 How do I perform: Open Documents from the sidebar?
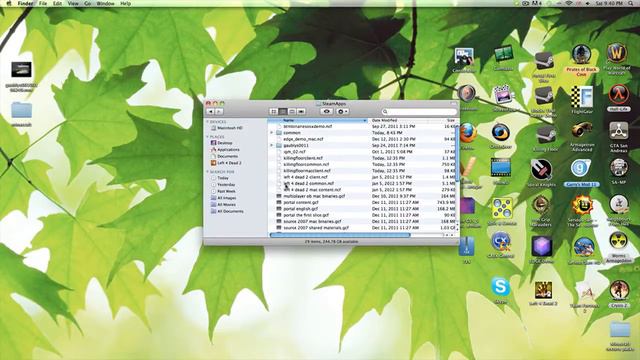pos(224,156)
